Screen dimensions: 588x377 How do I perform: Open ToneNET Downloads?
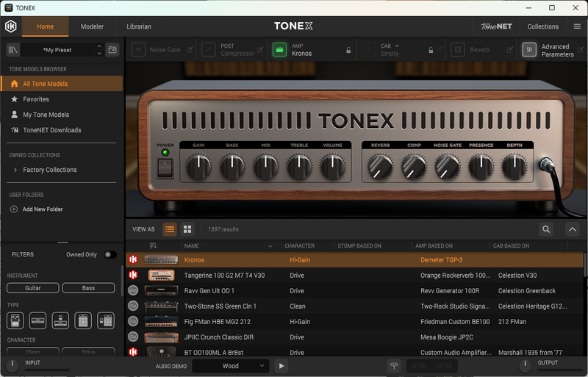[62, 130]
